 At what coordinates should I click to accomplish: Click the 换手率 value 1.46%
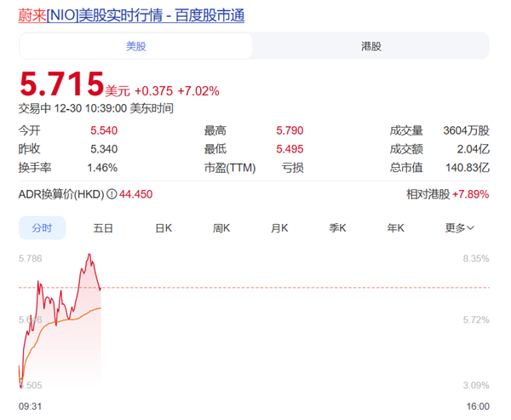(102, 168)
